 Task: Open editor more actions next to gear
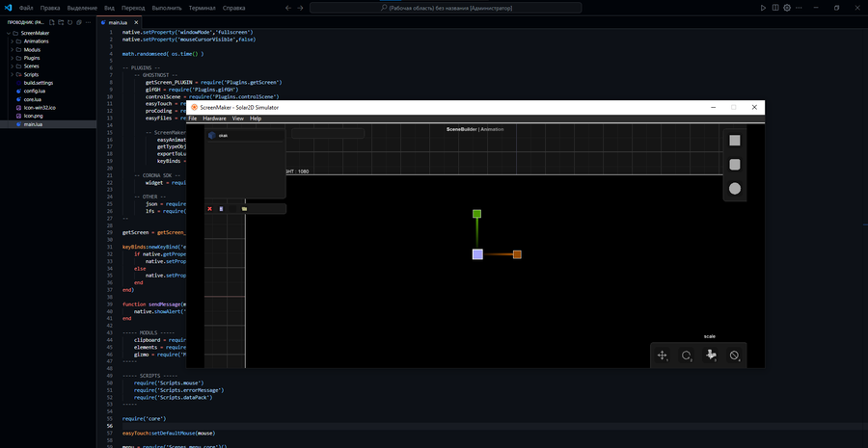point(798,8)
